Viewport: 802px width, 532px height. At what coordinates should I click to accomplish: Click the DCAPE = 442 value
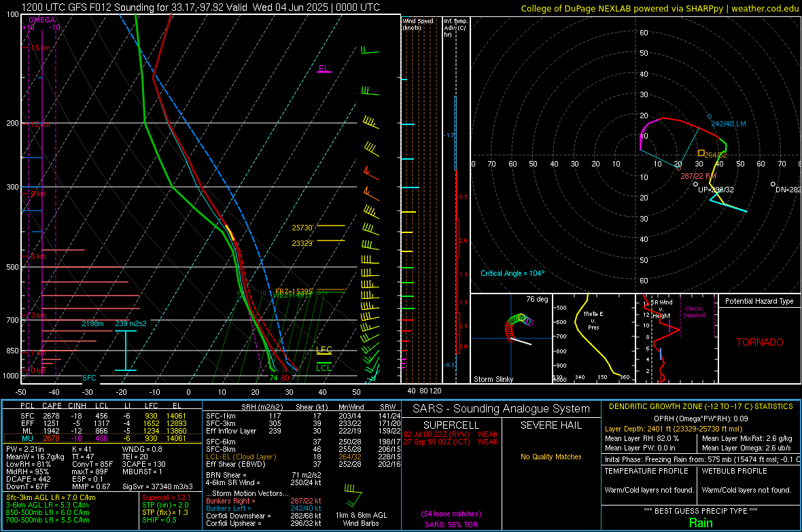pyautogui.click(x=29, y=479)
